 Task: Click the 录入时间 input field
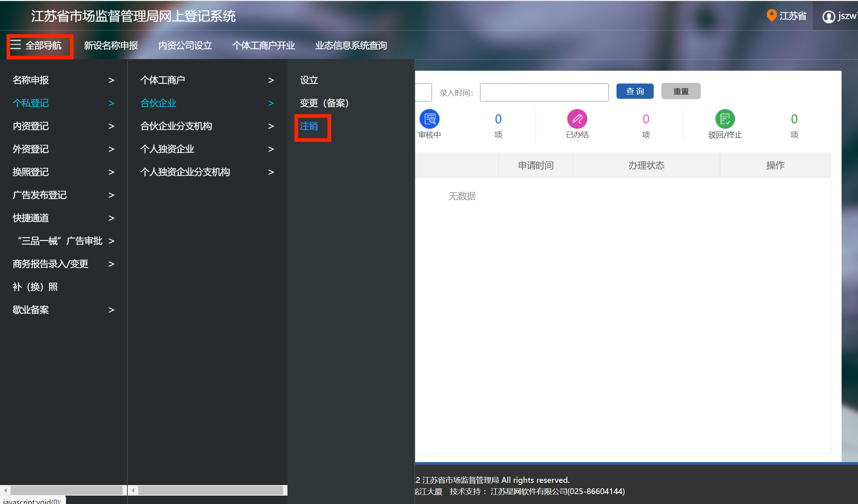544,92
